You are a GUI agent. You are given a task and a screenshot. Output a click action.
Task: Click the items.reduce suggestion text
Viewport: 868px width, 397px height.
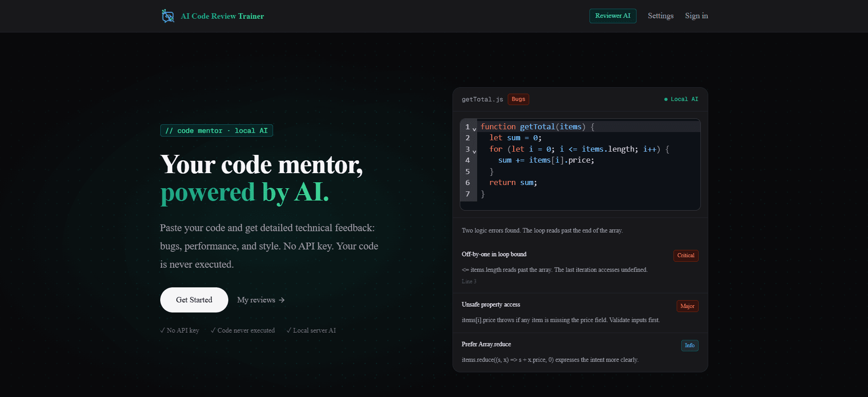tap(550, 360)
